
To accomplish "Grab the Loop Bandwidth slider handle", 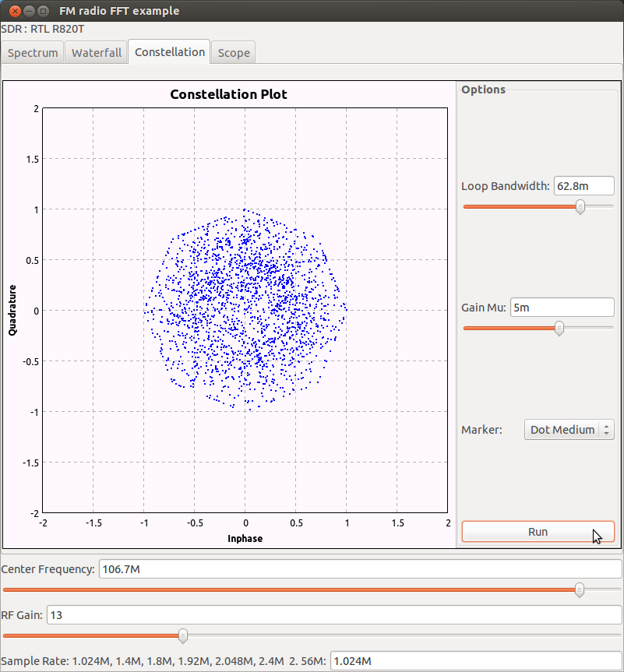I will (580, 207).
